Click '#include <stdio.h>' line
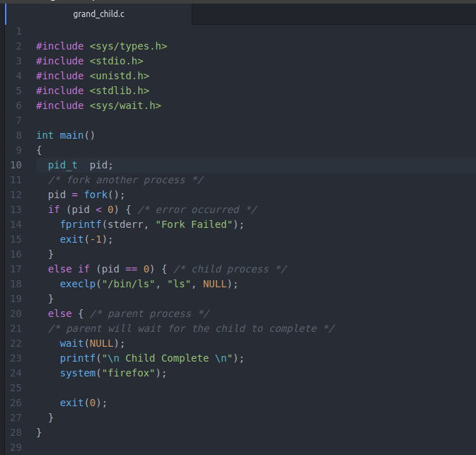The width and height of the screenshot is (476, 455). point(90,61)
